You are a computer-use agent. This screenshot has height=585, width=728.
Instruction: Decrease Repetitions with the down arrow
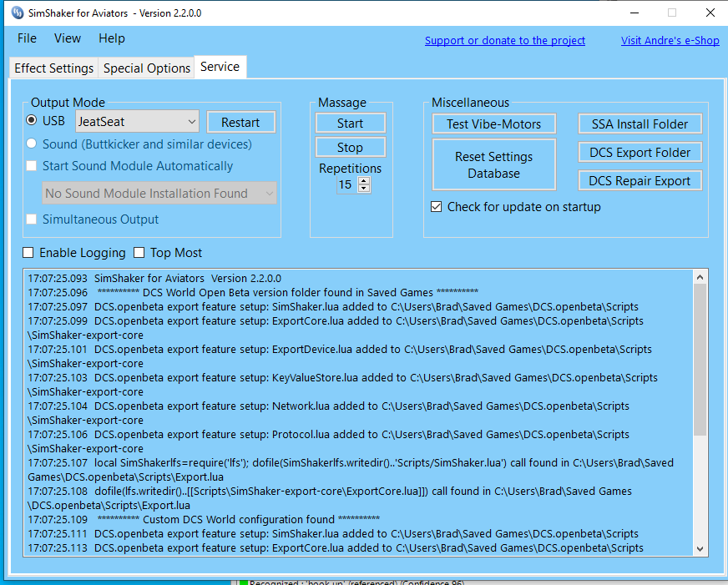pyautogui.click(x=365, y=189)
